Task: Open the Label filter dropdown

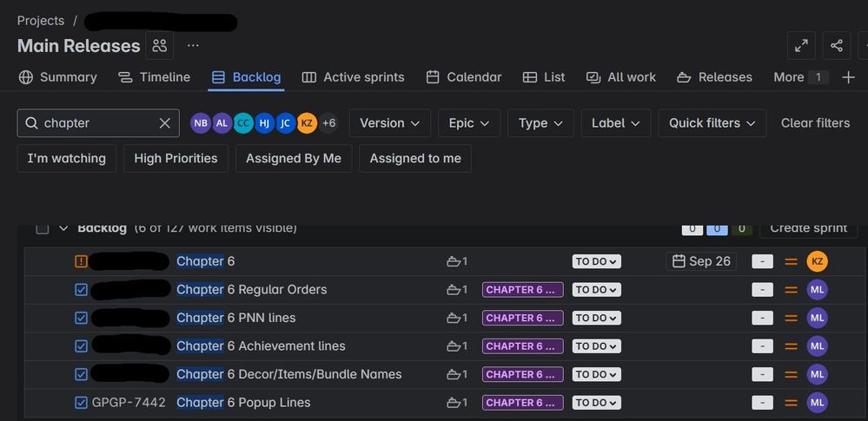Action: (x=615, y=122)
